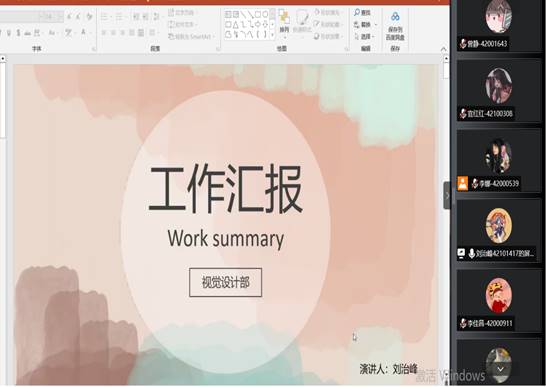
Task: Select the triangle shape in shapes gallery
Action: coord(236,24)
